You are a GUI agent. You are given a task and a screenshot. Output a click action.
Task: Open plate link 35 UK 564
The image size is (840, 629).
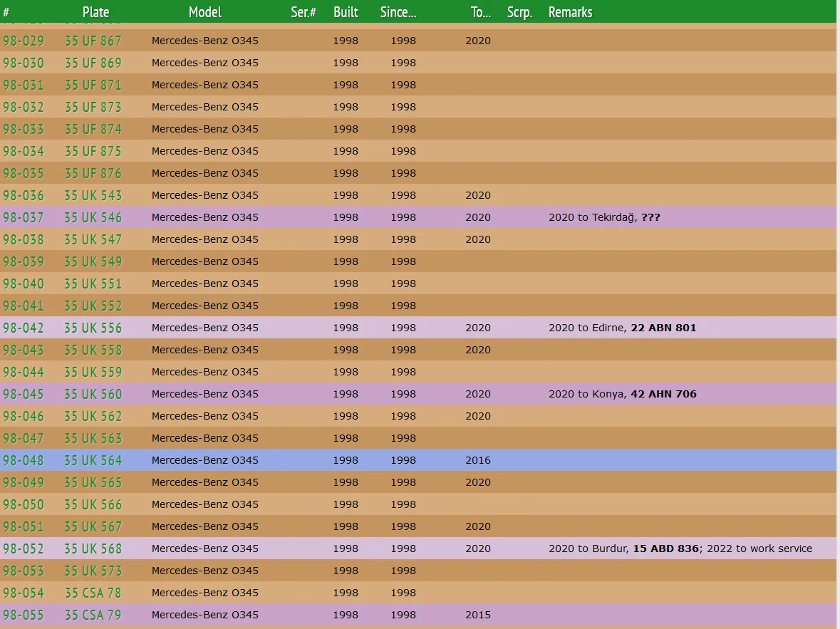pyautogui.click(x=93, y=460)
